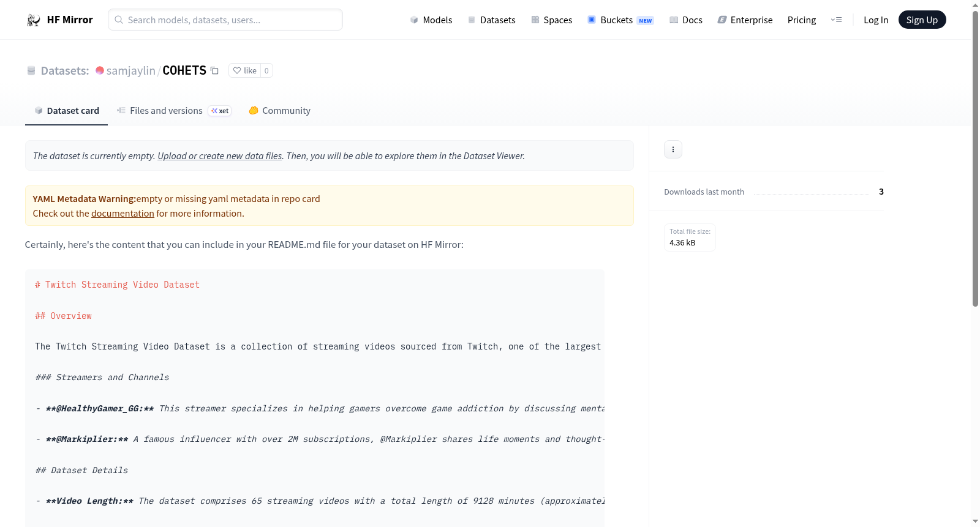This screenshot has width=980, height=527.
Task: Expand the additional navigation menu
Action: [836, 20]
